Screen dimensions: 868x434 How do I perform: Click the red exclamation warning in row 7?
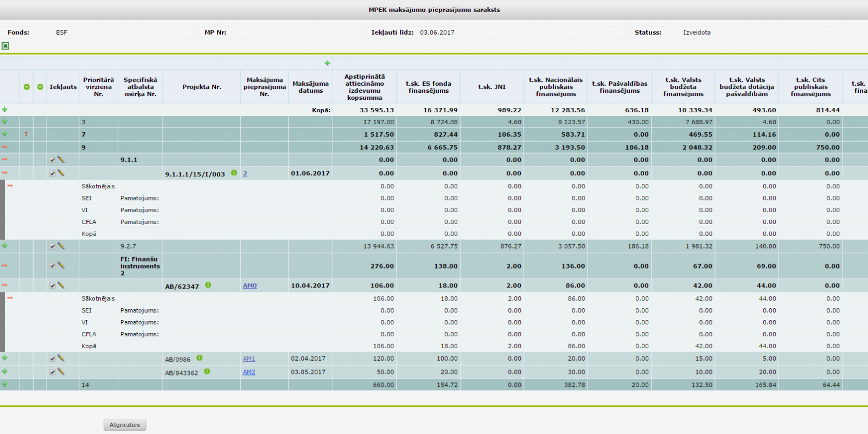26,134
